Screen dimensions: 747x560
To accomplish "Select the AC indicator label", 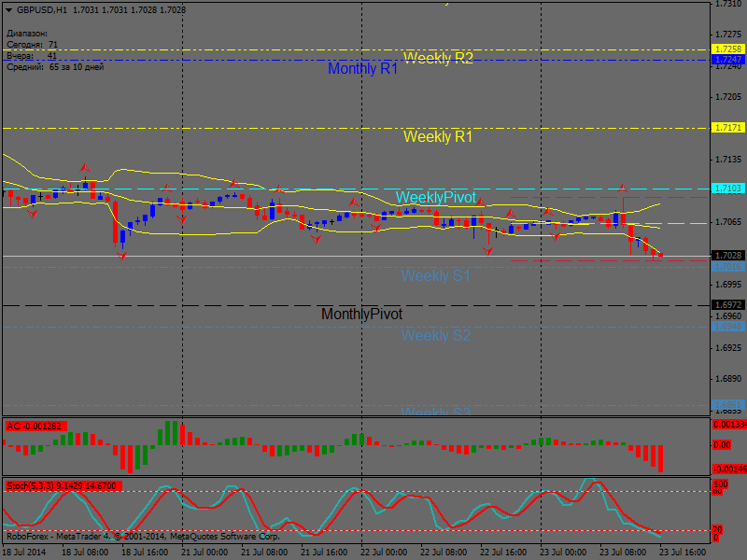I will pyautogui.click(x=35, y=427).
